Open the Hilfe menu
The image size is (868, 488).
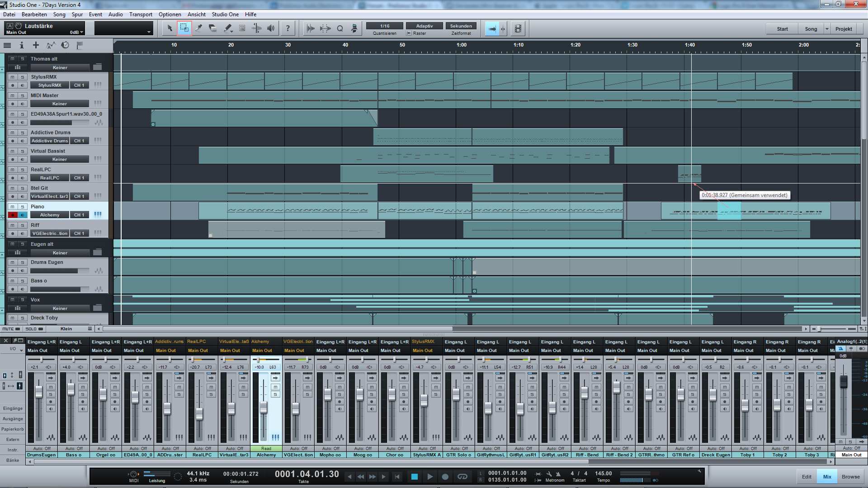click(x=250, y=14)
